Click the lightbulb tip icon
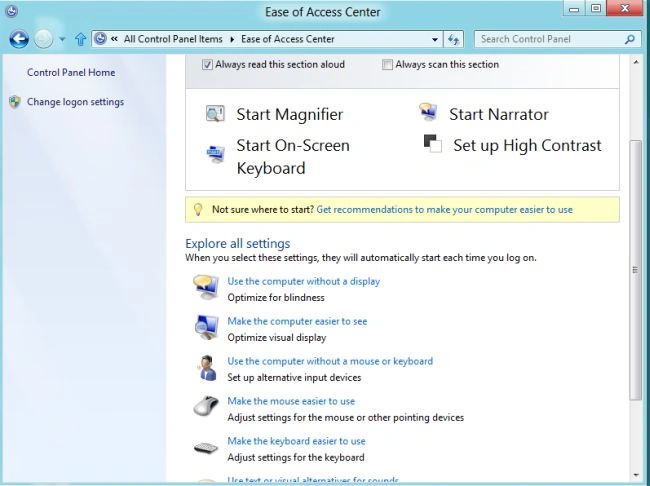 pos(198,209)
